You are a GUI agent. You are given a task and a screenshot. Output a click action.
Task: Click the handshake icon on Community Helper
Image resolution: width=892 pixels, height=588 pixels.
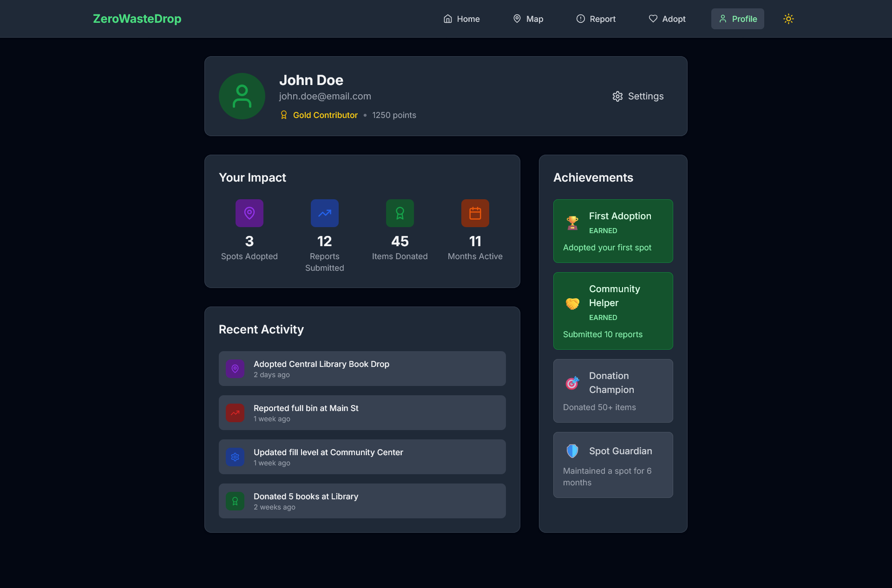[x=572, y=303]
